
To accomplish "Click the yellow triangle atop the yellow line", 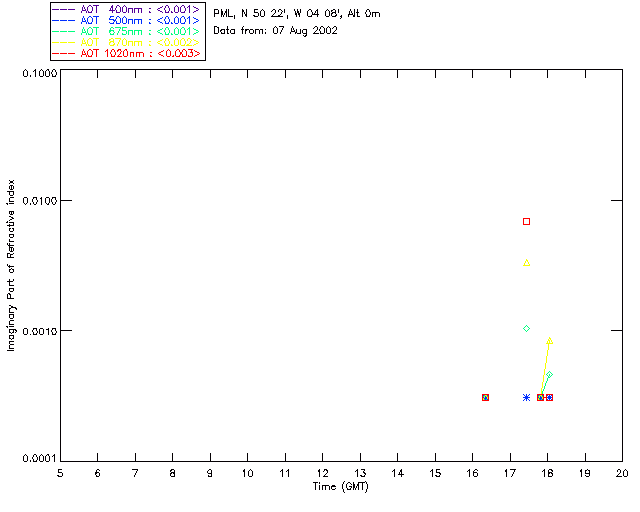I will coord(549,341).
